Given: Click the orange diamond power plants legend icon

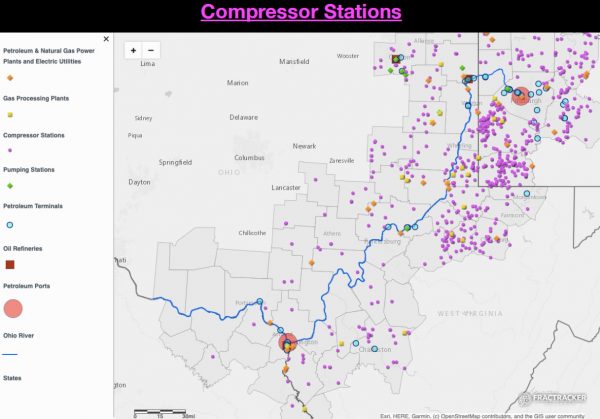Looking at the screenshot, I should coord(10,77).
